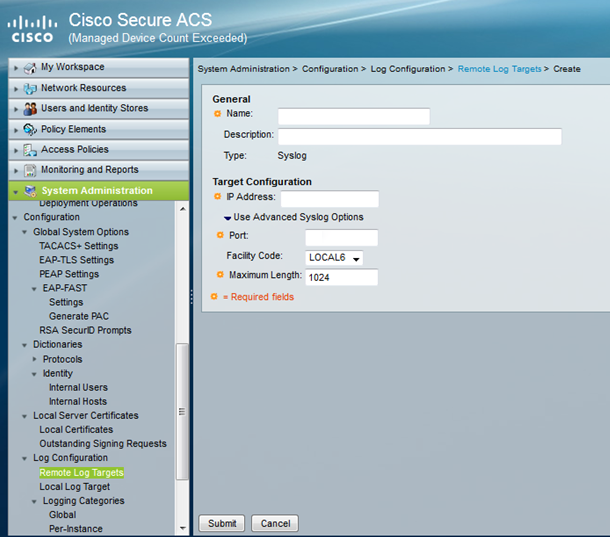This screenshot has height=537, width=610.
Task: Open Local Log Target
Action: [x=75, y=487]
